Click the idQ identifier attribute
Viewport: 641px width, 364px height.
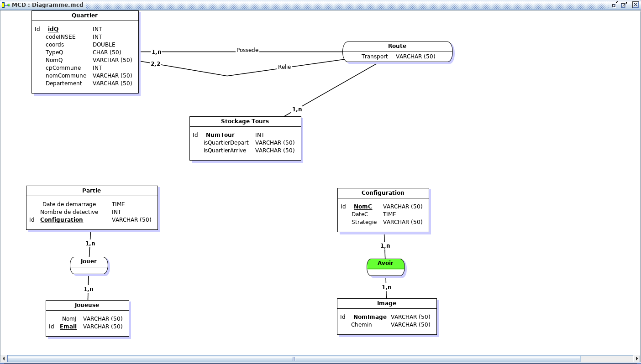[x=53, y=29]
